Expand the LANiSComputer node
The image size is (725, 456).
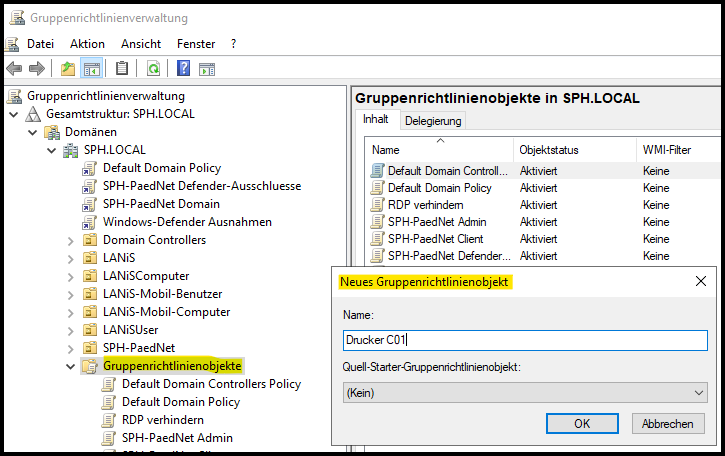pos(70,277)
